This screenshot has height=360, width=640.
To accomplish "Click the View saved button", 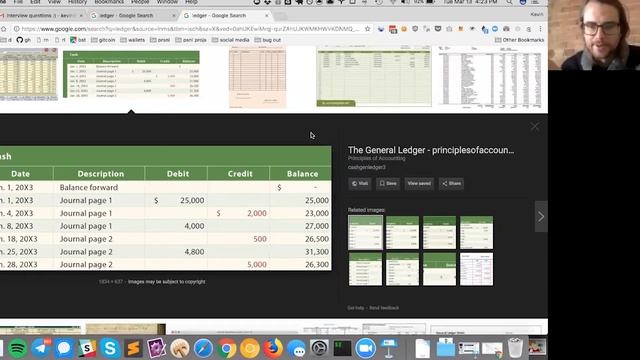I will (x=419, y=183).
